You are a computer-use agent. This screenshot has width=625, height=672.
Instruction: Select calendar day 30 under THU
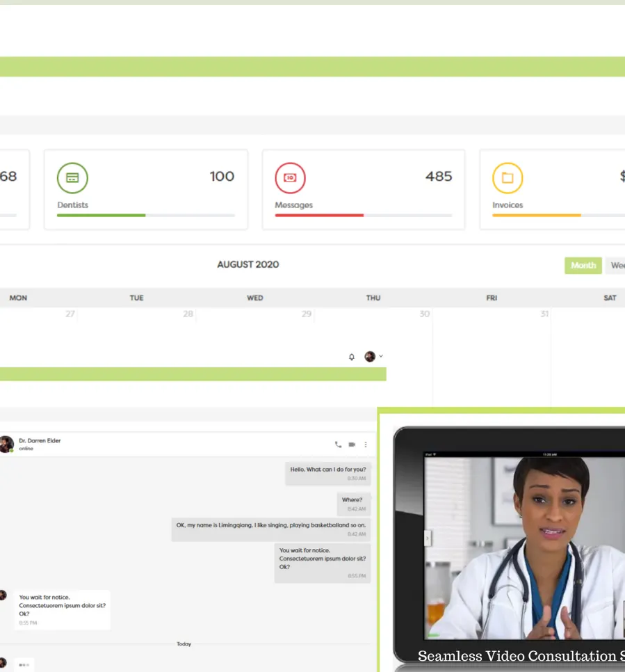[x=424, y=314]
